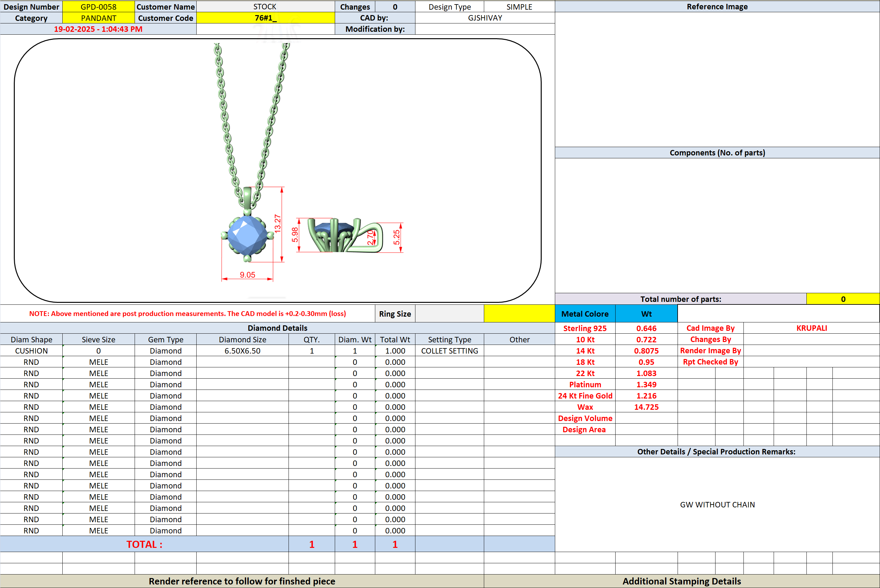This screenshot has height=588, width=880.
Task: Click the 14 Kt weight 0.8075
Action: point(646,351)
